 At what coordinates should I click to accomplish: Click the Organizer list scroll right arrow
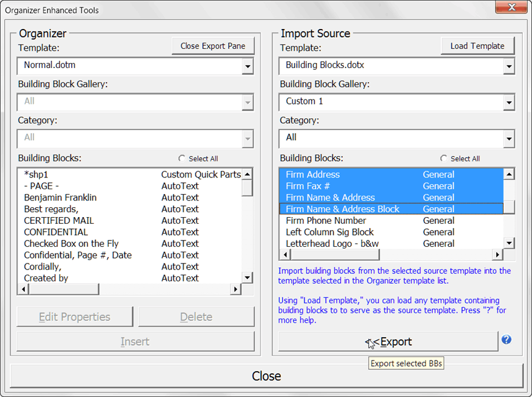click(x=236, y=289)
